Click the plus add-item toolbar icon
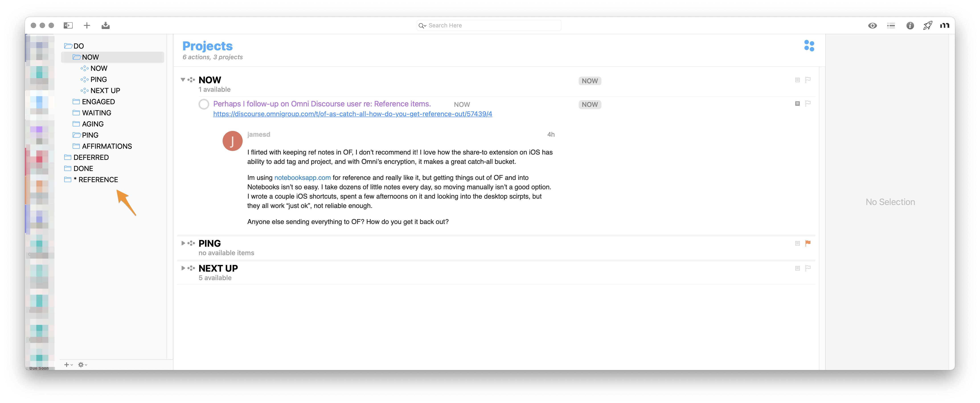980x403 pixels. coord(87,25)
